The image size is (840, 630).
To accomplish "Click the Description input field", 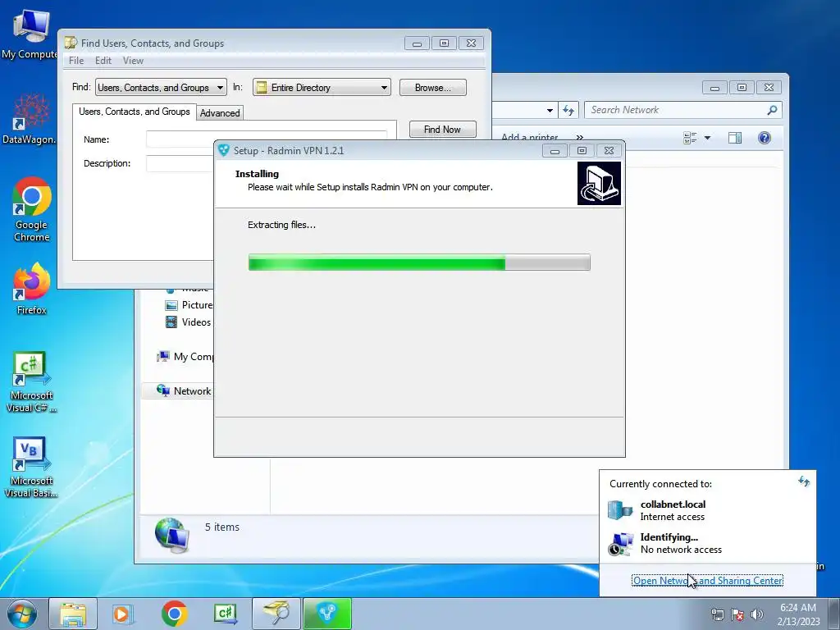I will pos(180,163).
